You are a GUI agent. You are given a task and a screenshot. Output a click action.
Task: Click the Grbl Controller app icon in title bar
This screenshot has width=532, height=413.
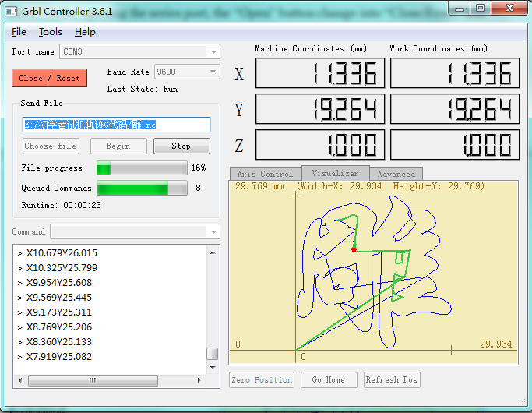click(x=11, y=12)
